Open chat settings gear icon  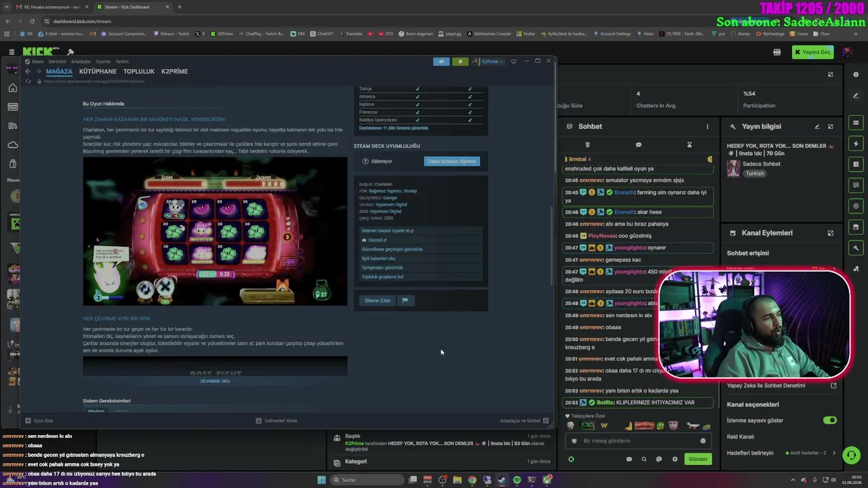tap(675, 459)
